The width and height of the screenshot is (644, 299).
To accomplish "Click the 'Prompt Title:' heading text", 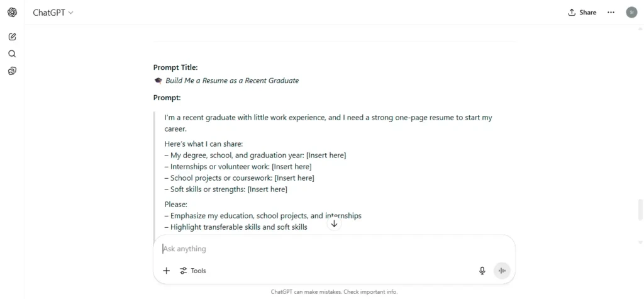I will tap(175, 67).
